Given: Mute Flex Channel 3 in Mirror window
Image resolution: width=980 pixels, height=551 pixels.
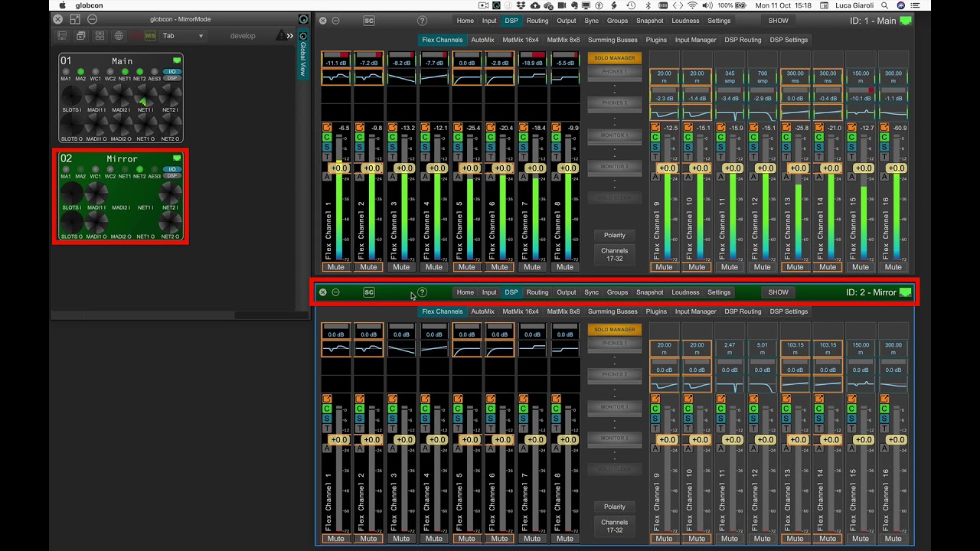Looking at the screenshot, I should point(401,539).
